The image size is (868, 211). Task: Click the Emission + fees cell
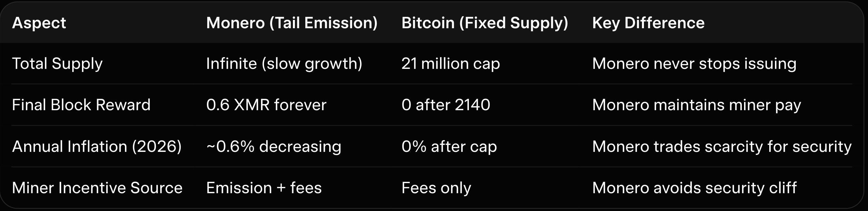[264, 188]
